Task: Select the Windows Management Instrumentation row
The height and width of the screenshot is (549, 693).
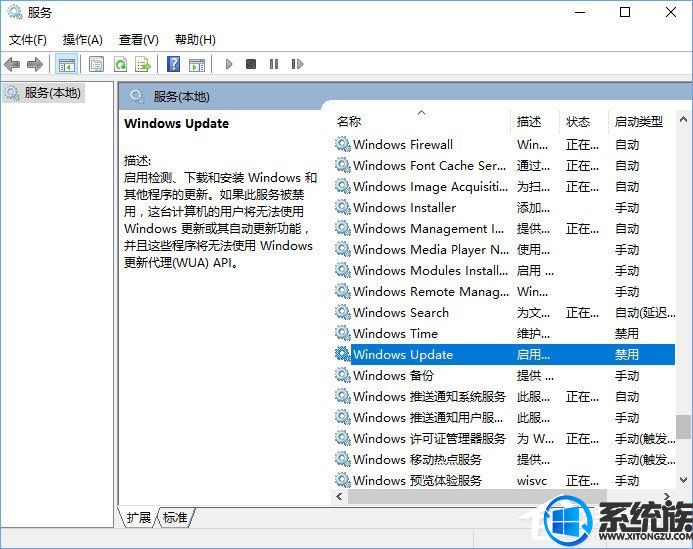Action: tap(504, 229)
